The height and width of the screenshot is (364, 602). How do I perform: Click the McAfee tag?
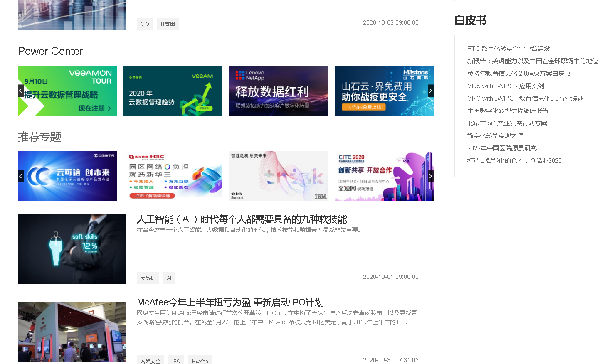[x=200, y=361]
